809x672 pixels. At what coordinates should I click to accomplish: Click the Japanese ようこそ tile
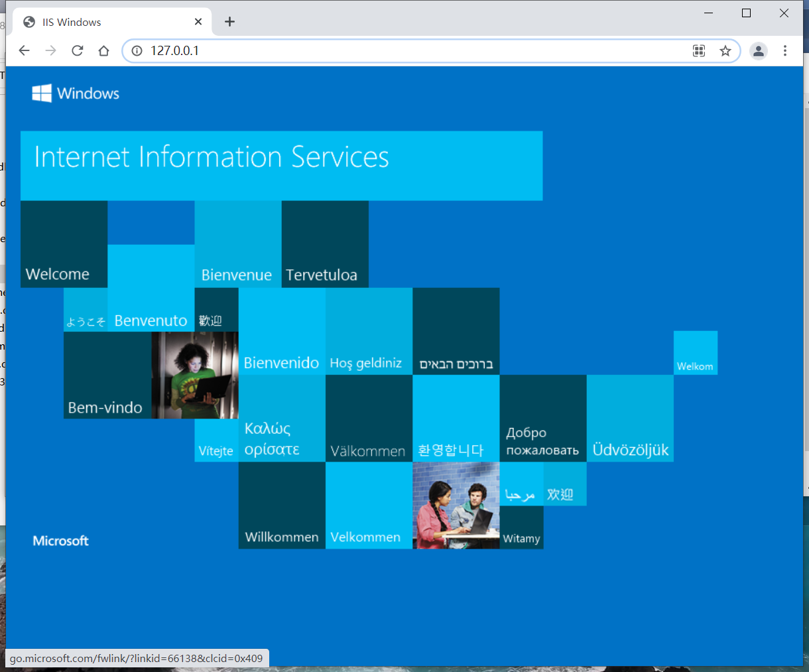(x=86, y=310)
